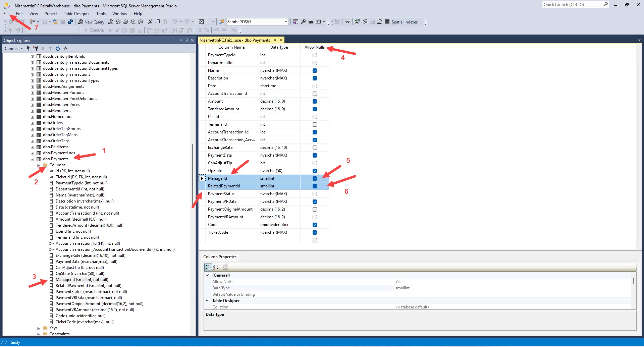The image size is (644, 347).
Task: Sort column properties alphabetically
Action: tap(216, 267)
